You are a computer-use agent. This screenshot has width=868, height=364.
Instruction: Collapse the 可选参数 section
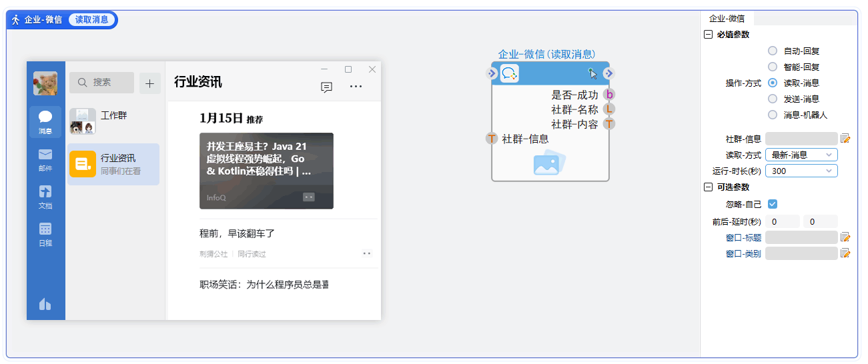(x=708, y=187)
